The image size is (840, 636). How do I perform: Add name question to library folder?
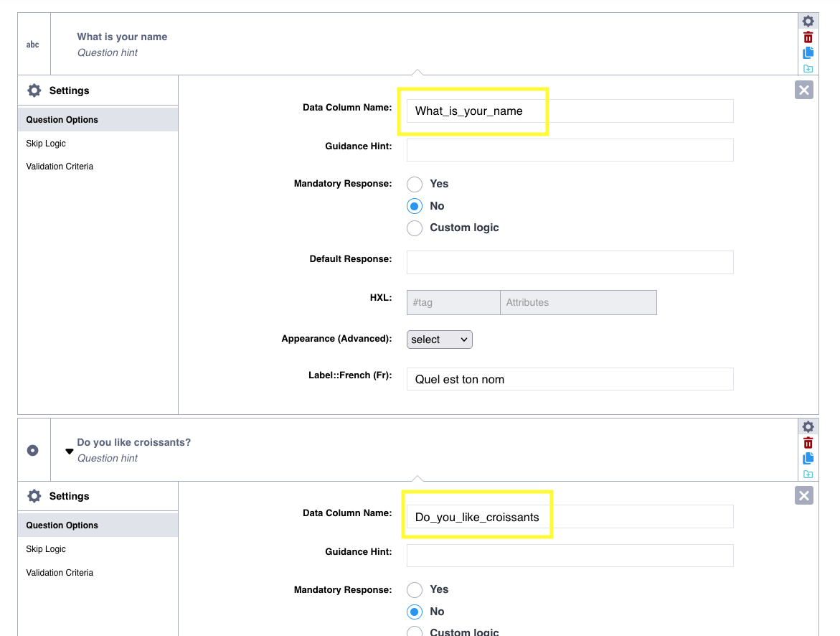coord(808,69)
